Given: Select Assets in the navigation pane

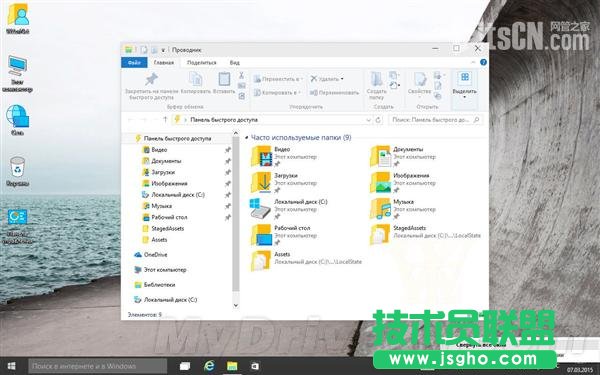Looking at the screenshot, I should pyautogui.click(x=159, y=240).
